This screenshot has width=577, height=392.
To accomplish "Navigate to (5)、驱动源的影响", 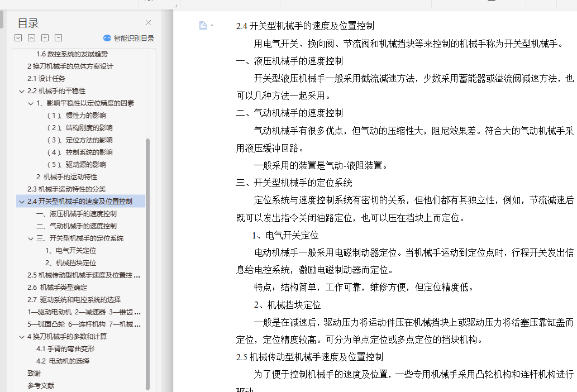I will pyautogui.click(x=77, y=165).
